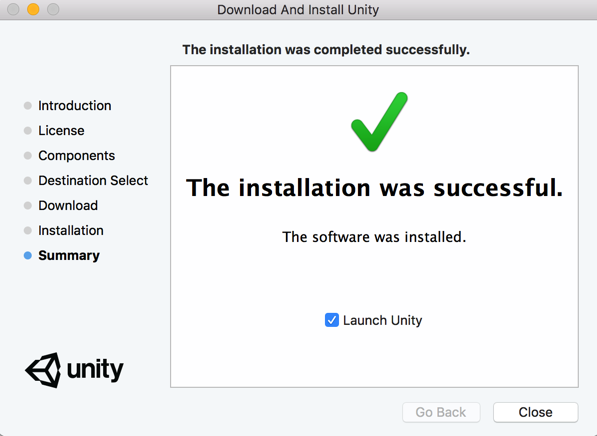
Task: Click the License step label
Action: tap(61, 131)
